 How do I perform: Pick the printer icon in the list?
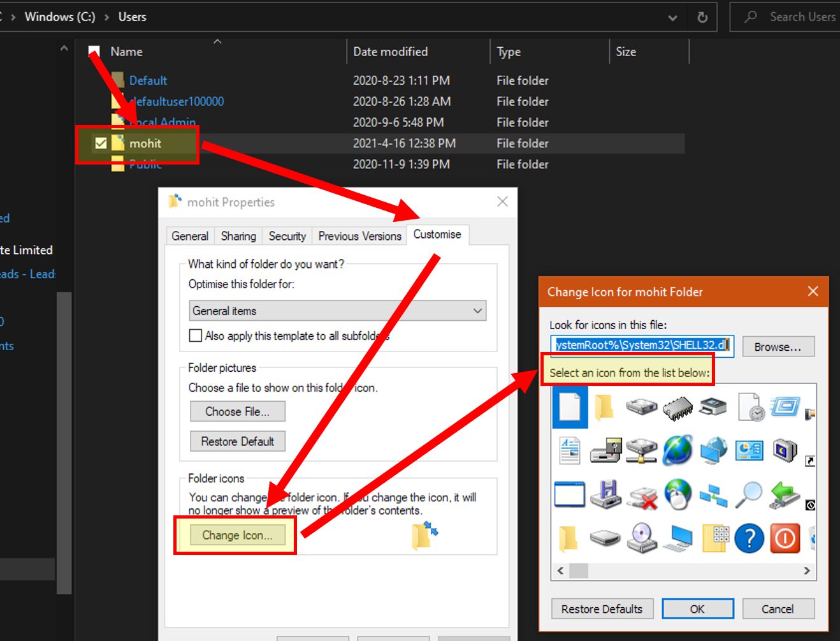(x=713, y=406)
